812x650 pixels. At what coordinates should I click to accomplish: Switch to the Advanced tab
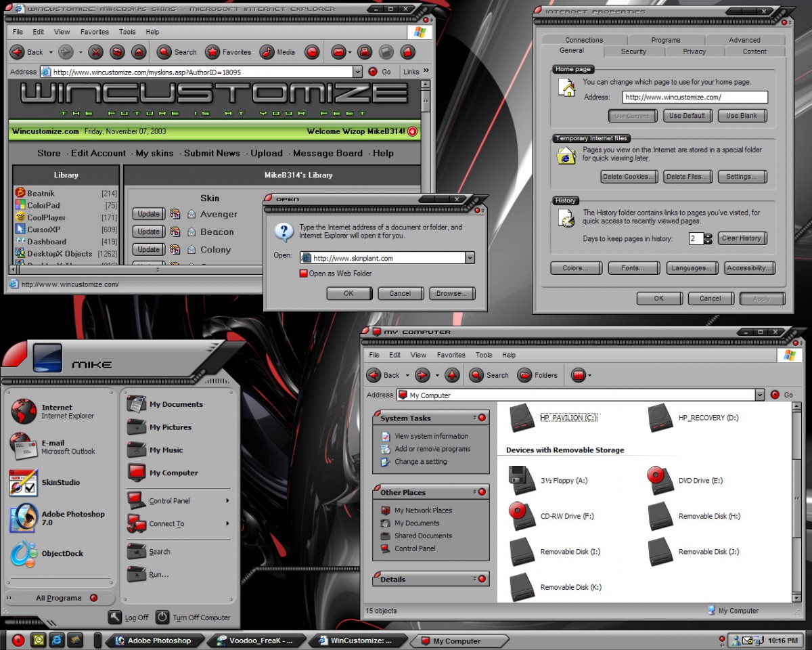point(744,40)
